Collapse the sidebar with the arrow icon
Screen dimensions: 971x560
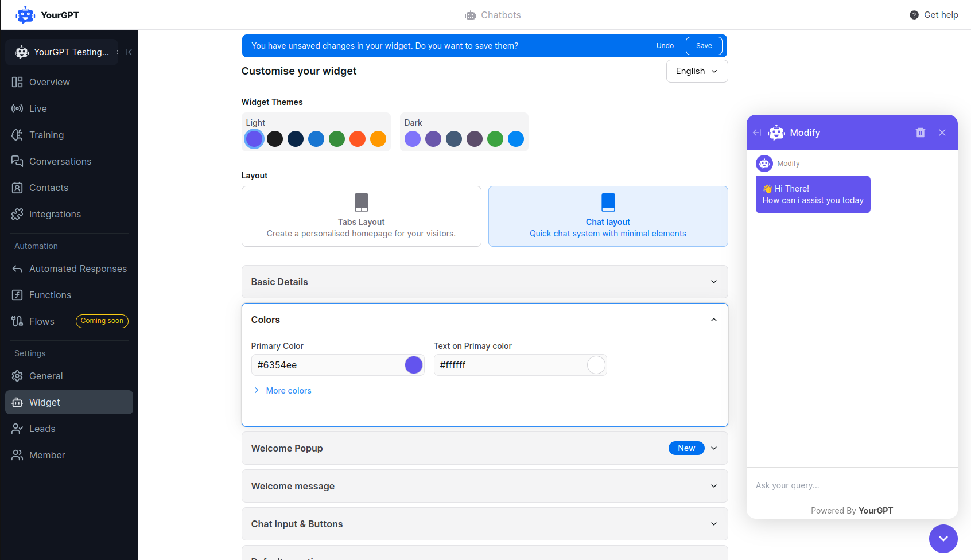(x=129, y=52)
